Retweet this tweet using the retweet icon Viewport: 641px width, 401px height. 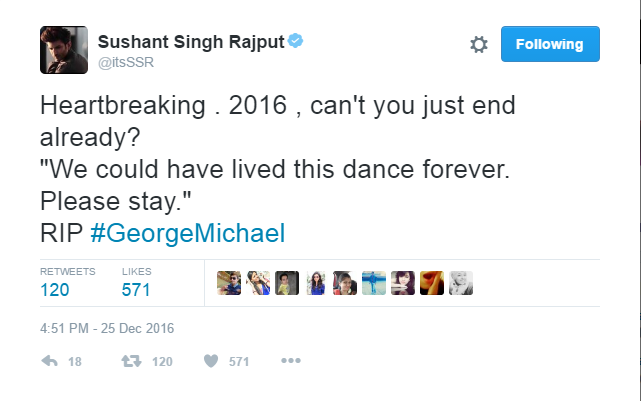pyautogui.click(x=129, y=361)
